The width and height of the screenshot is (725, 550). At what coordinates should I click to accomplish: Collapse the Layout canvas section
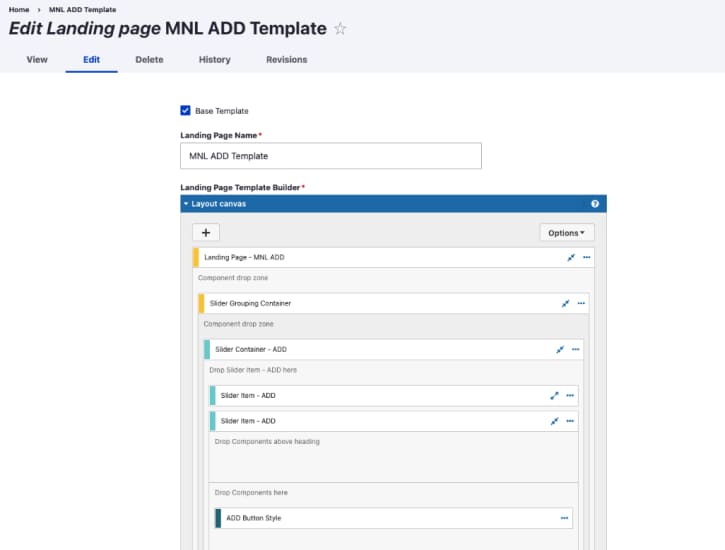pos(215,204)
